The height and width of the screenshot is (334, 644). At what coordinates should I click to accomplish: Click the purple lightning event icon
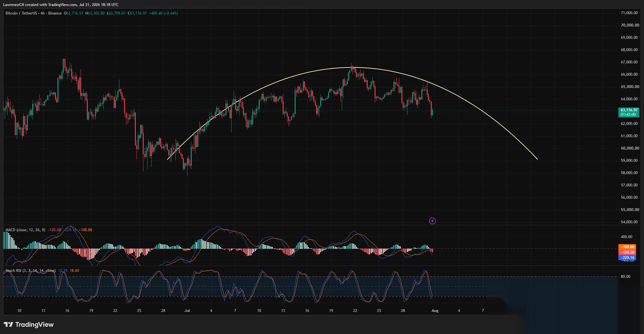[432, 221]
